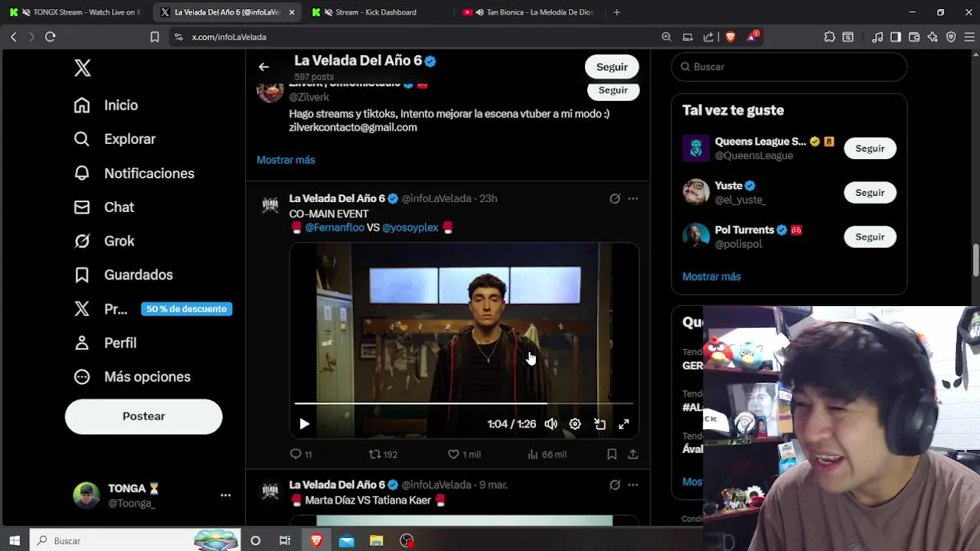980x551 pixels.
Task: Open browser extensions puzzle icon
Action: point(829,37)
